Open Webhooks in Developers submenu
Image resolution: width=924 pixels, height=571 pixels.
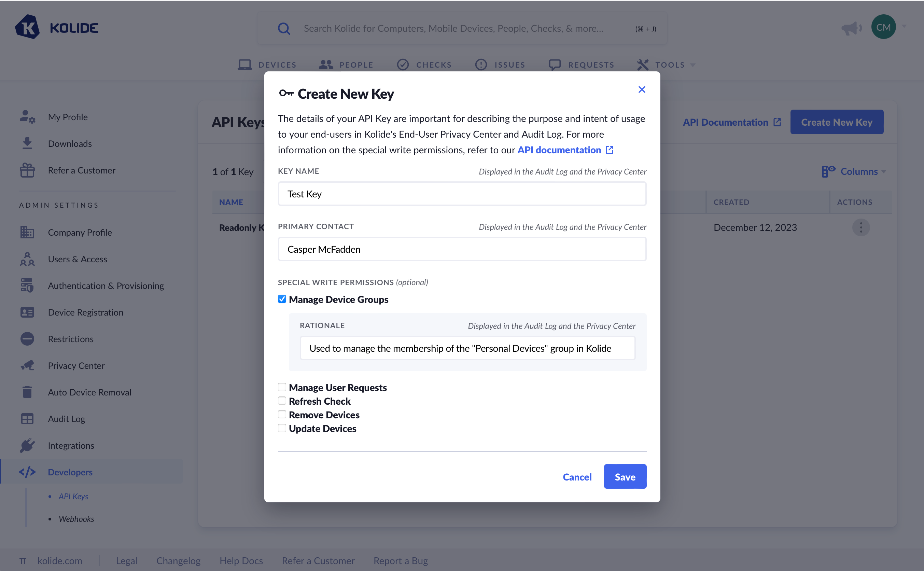click(76, 518)
